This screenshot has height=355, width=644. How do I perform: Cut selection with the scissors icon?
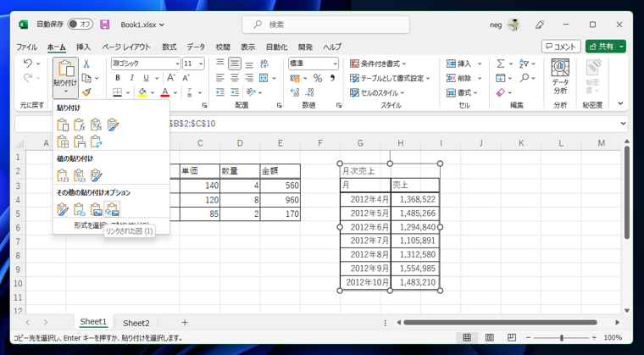pyautogui.click(x=86, y=64)
